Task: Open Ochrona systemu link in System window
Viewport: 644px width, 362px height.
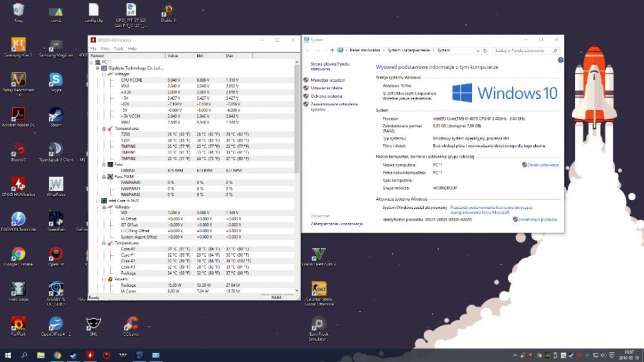Action: tap(326, 96)
